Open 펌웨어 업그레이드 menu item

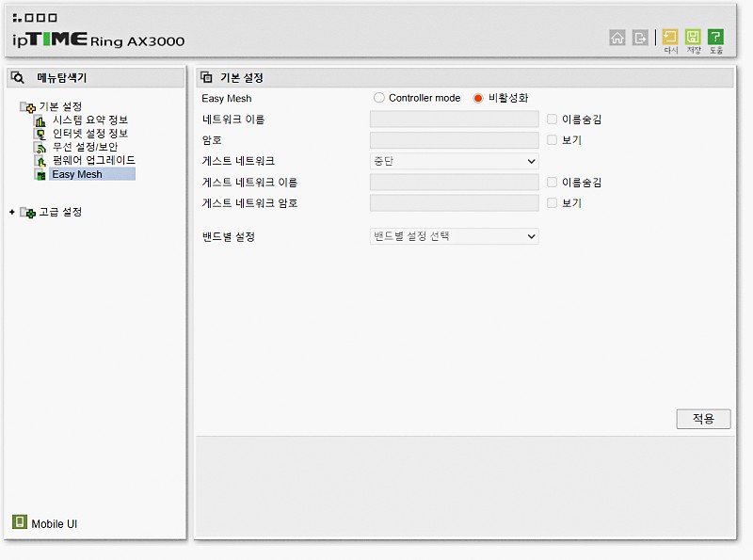coord(93,160)
